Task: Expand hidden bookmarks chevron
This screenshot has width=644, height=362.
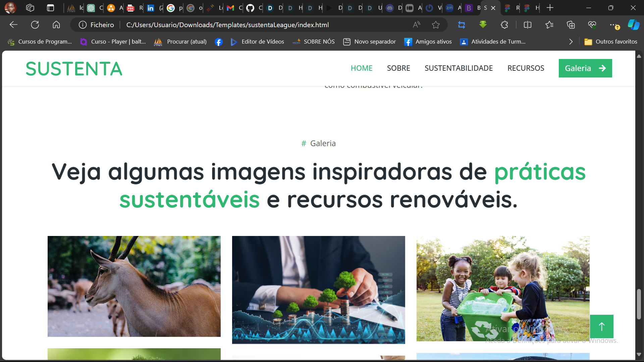Action: 571,42
